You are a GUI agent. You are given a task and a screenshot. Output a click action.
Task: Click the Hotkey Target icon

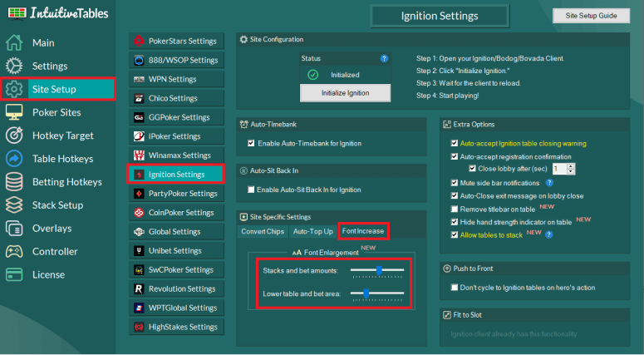[14, 136]
